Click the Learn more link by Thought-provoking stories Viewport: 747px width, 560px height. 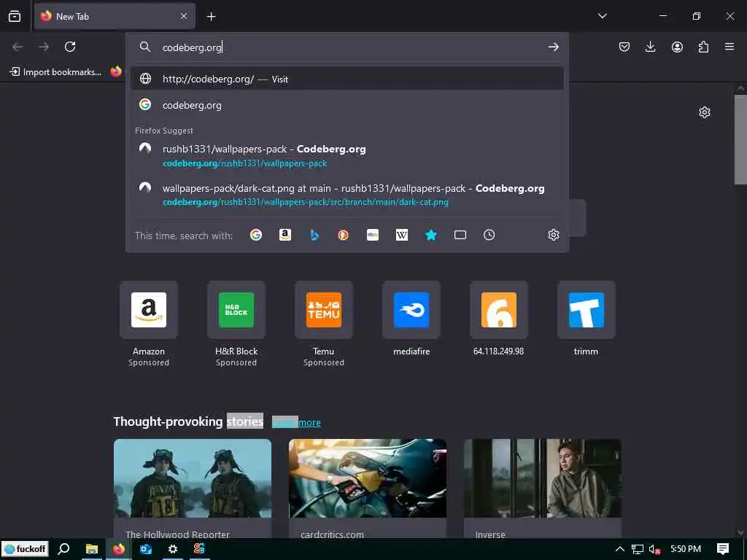point(296,422)
